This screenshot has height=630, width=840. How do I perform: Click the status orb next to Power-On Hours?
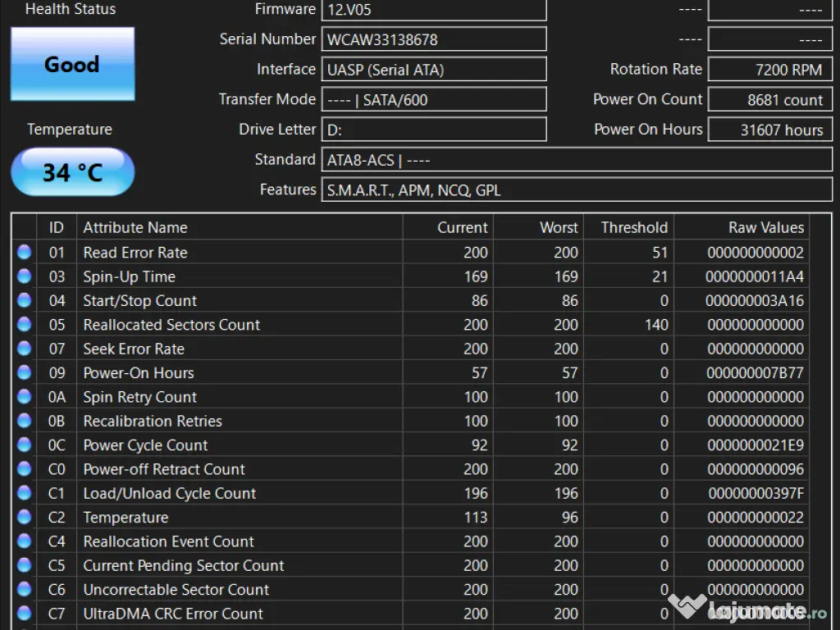[24, 372]
